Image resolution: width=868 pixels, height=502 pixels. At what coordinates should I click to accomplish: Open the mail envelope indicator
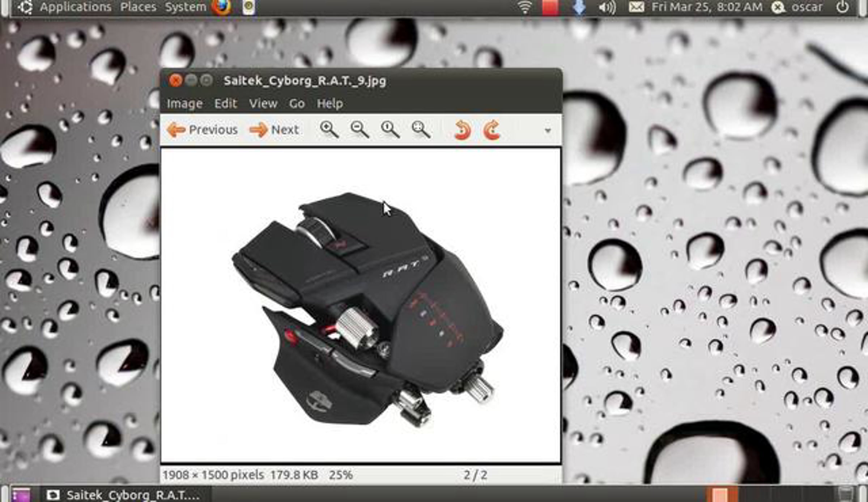tap(636, 7)
